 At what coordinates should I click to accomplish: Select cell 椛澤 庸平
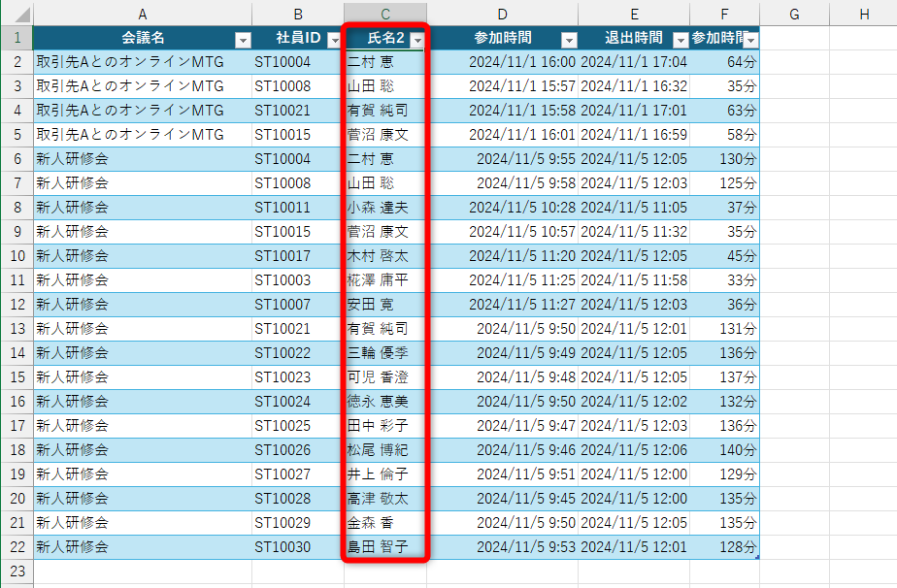click(x=385, y=279)
